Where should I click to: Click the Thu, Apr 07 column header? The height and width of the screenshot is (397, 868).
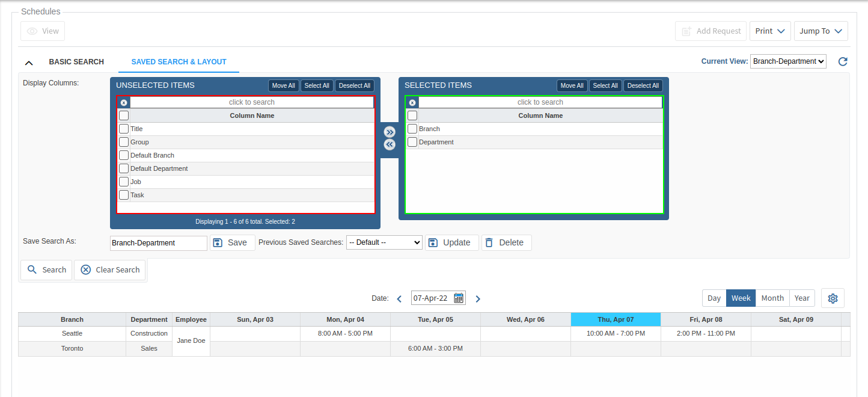pos(616,319)
